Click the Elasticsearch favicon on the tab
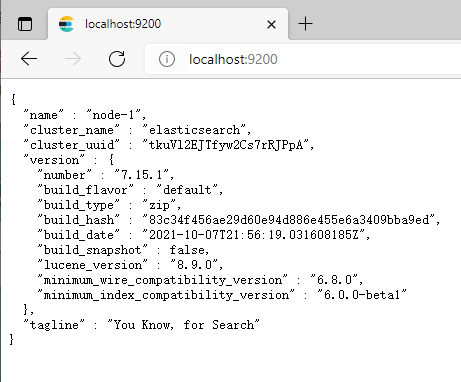Viewport: 461px width, 382px height. 66,24
